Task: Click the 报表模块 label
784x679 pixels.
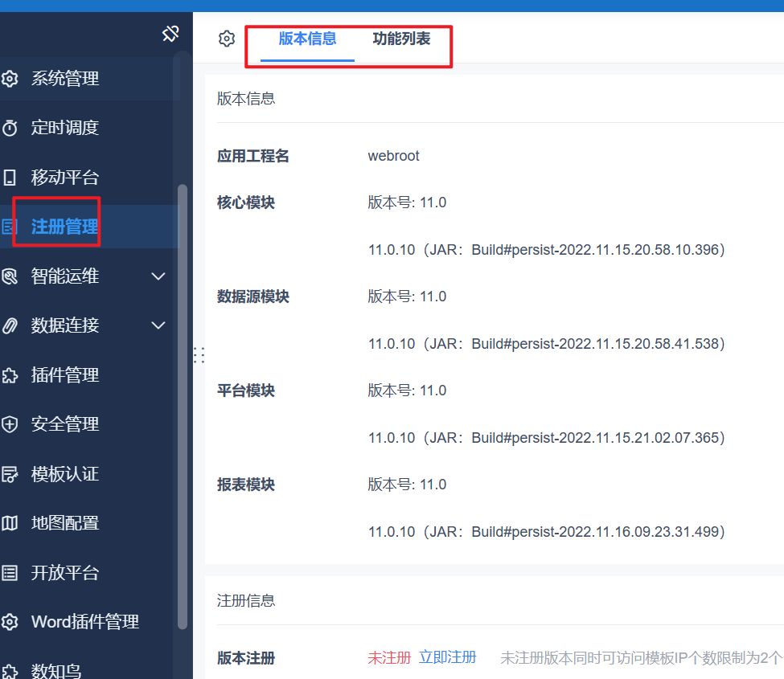Action: point(246,485)
